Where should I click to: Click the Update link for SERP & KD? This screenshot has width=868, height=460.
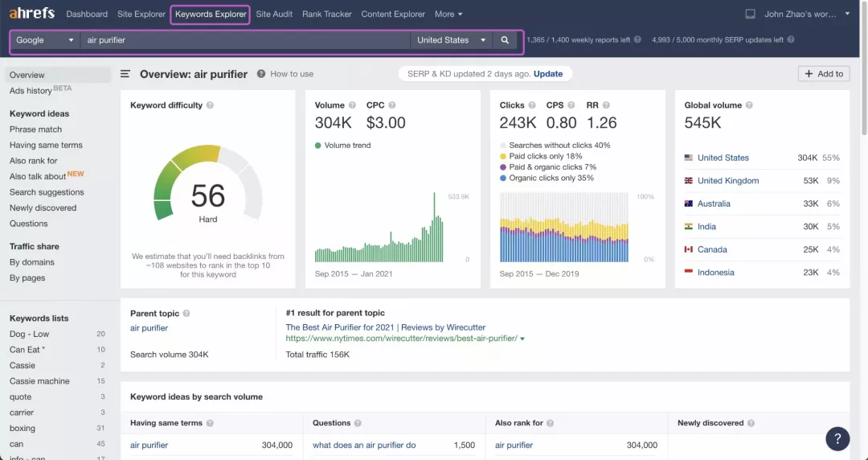(x=548, y=74)
